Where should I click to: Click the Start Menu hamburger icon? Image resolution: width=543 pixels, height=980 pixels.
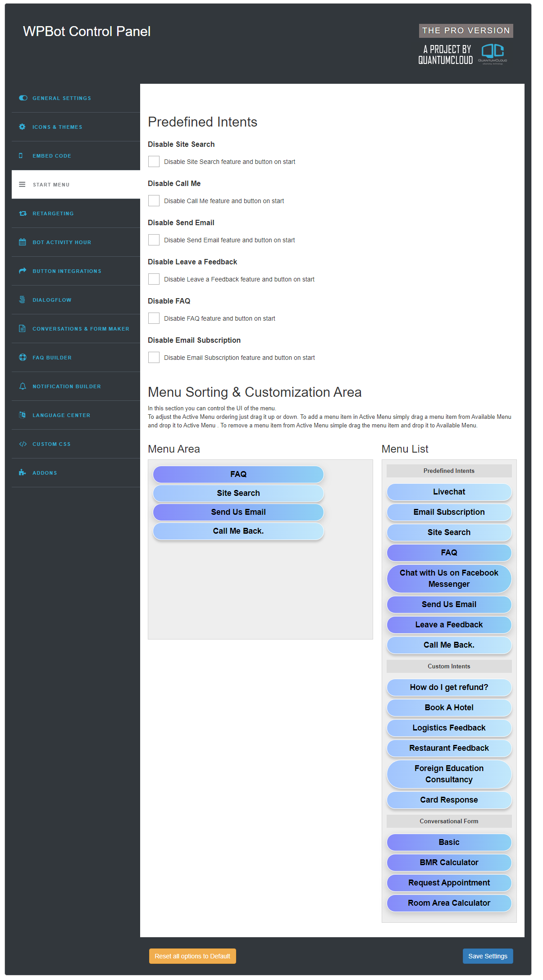22,185
